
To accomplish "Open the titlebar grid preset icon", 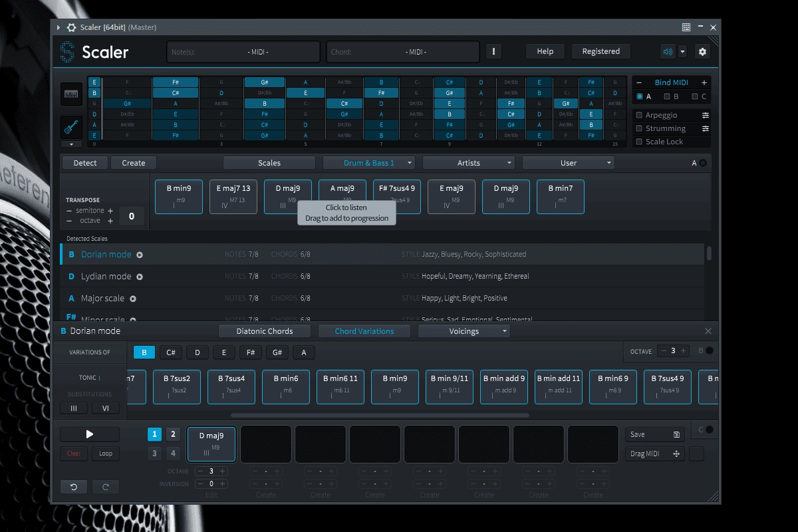I will (x=686, y=27).
